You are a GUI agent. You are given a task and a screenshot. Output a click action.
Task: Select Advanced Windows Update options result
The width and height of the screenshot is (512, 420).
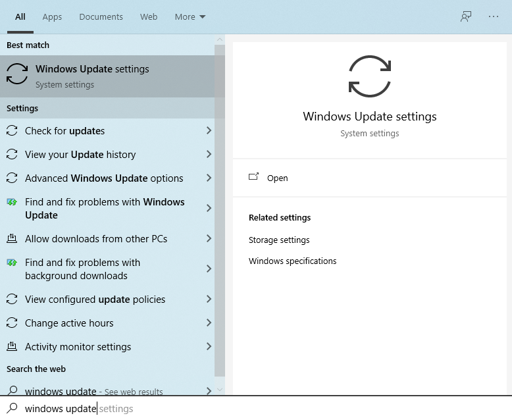click(x=107, y=178)
